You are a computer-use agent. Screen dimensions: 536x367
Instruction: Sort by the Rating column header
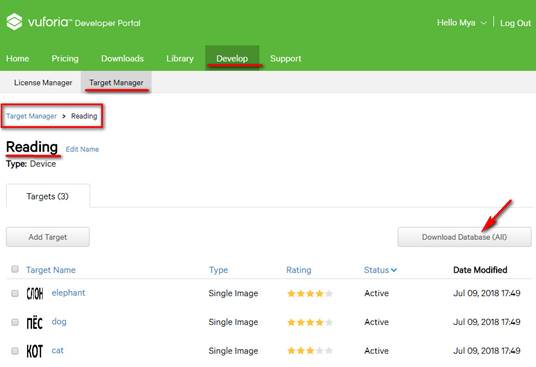click(298, 270)
